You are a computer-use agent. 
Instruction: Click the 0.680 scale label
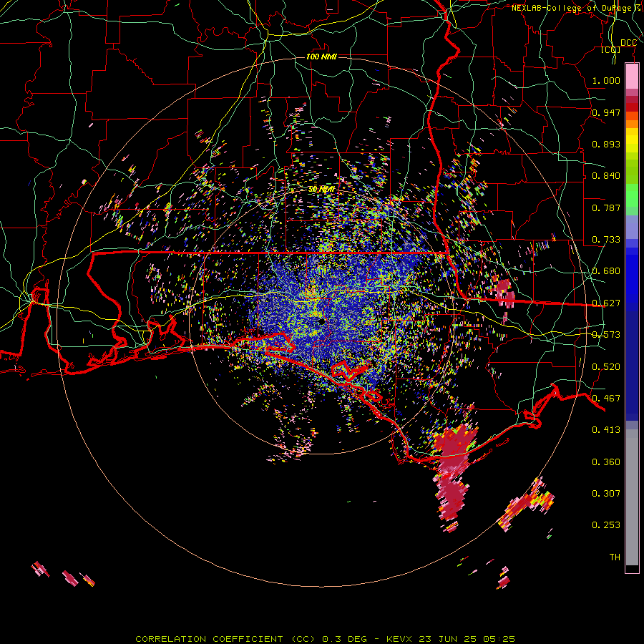pos(606,271)
